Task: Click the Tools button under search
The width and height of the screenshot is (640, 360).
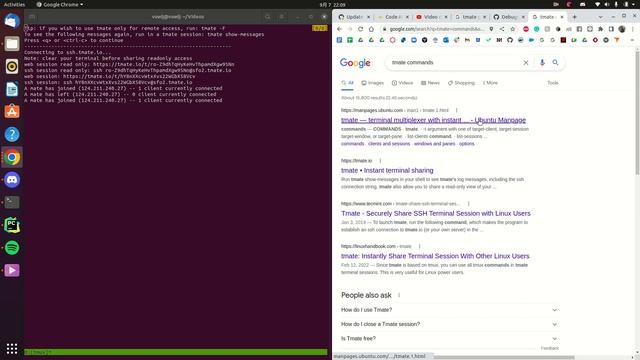Action: coord(553,83)
